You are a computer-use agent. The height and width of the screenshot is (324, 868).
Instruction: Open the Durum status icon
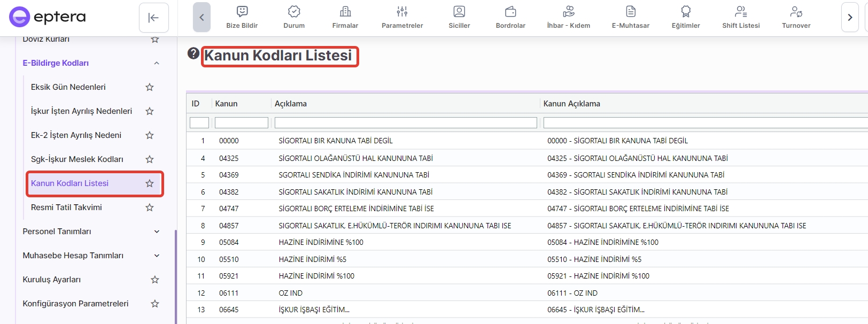click(294, 12)
